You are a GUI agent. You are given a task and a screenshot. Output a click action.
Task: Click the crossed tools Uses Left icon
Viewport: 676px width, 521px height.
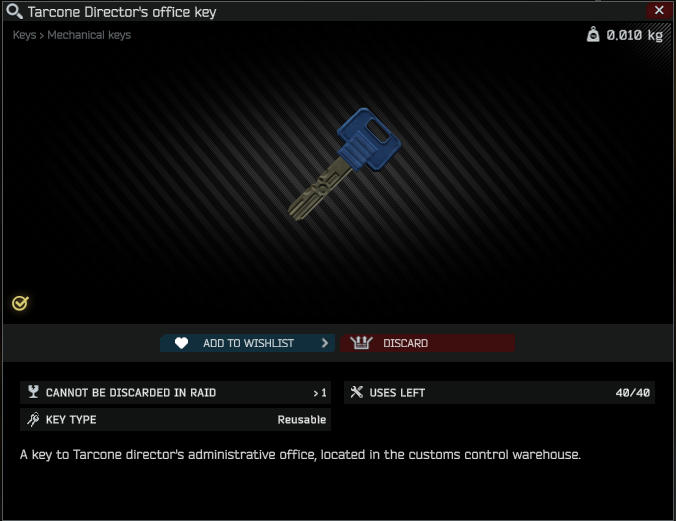pyautogui.click(x=357, y=392)
